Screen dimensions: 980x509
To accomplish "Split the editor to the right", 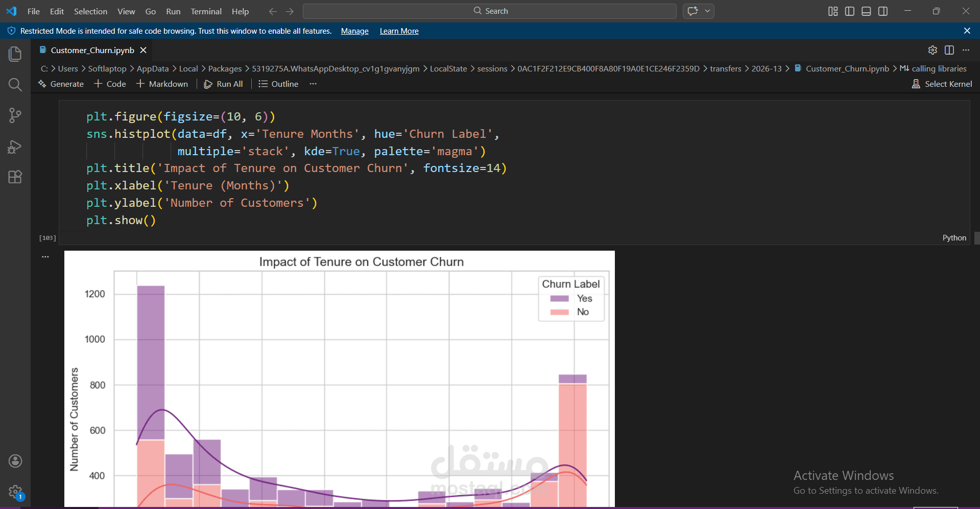I will click(x=949, y=50).
